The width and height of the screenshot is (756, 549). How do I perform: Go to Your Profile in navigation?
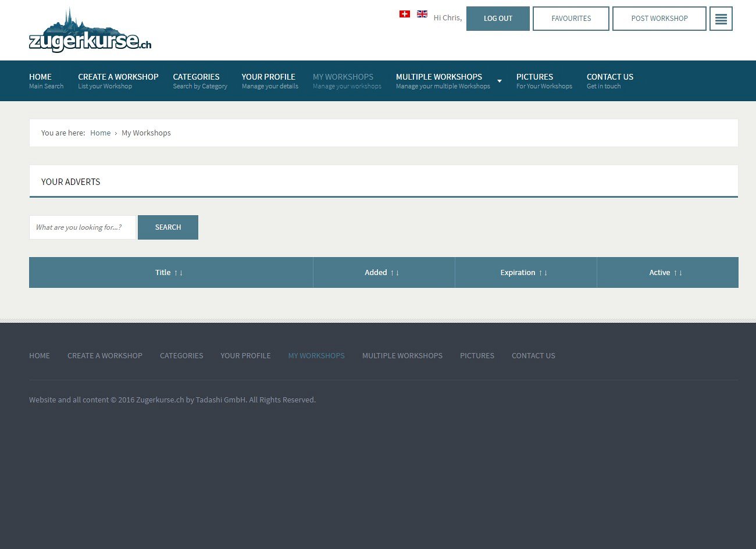click(269, 80)
